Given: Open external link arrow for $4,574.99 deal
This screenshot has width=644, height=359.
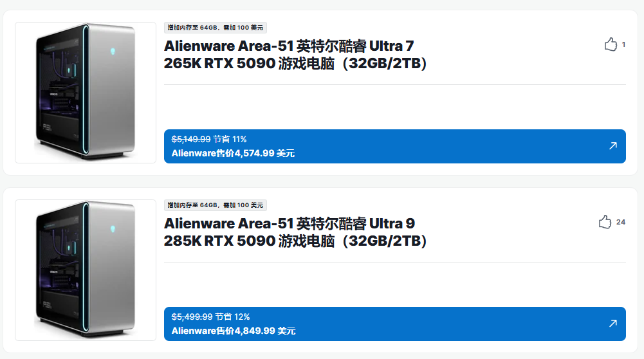Looking at the screenshot, I should pos(612,146).
